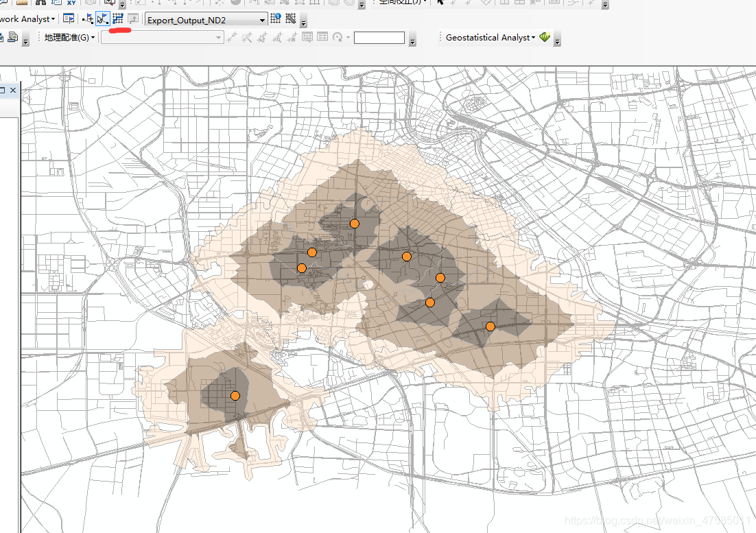Open spatial adjustment toolbar options arrow
Image resolution: width=756 pixels, height=533 pixels.
(605, 5)
